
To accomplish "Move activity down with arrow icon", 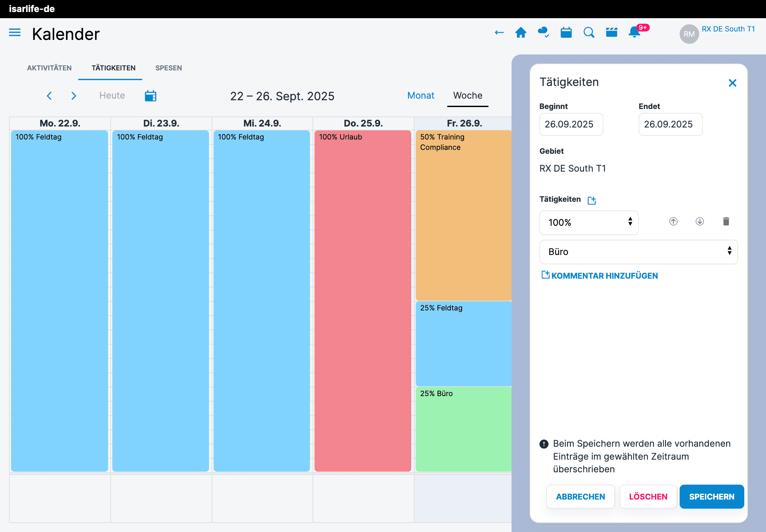I will [700, 222].
